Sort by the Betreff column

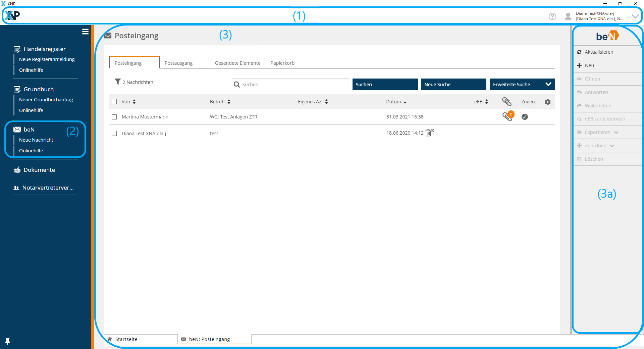[220, 102]
